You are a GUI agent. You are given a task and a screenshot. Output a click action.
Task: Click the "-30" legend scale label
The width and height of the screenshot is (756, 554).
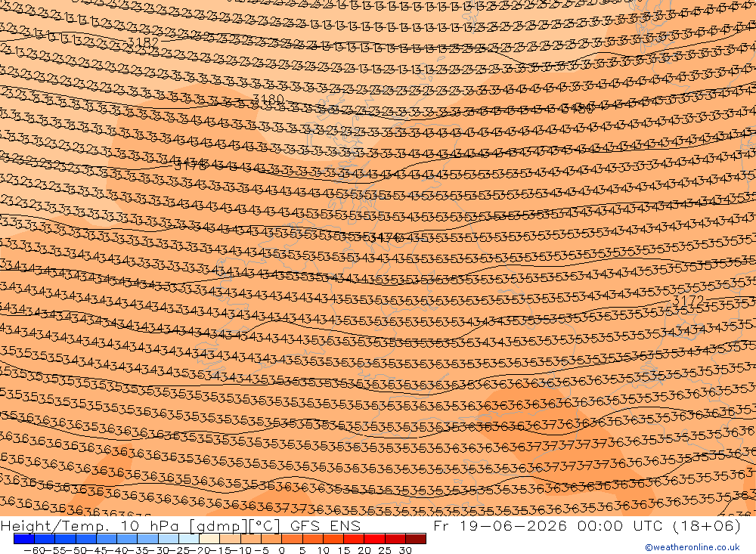point(158,550)
